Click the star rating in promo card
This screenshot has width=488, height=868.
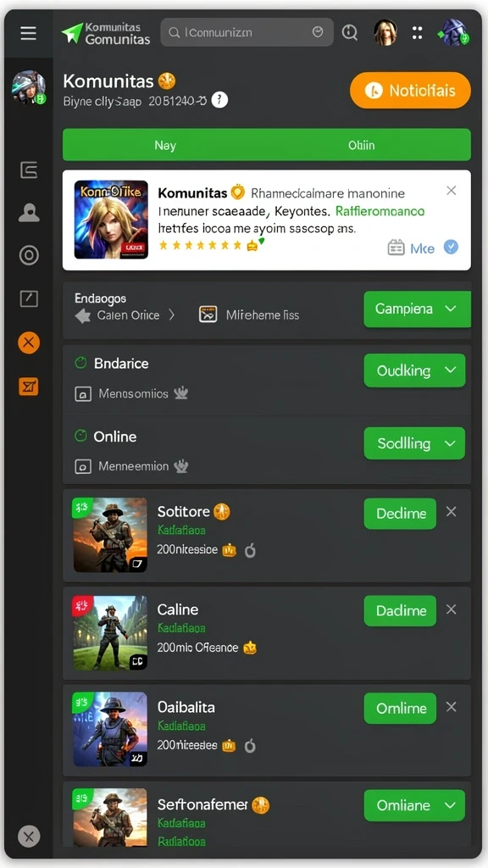pos(211,245)
